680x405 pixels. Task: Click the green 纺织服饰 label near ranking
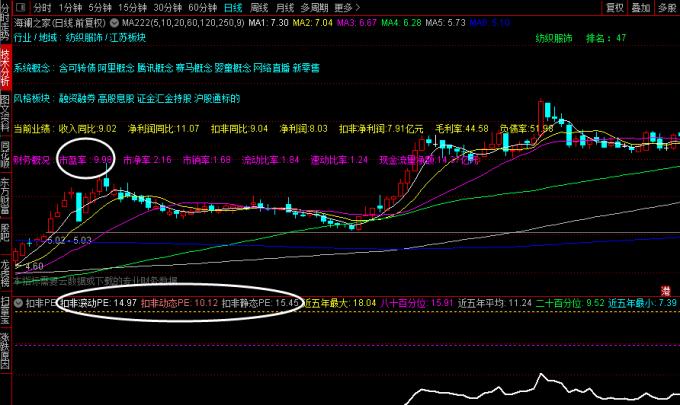click(x=554, y=38)
